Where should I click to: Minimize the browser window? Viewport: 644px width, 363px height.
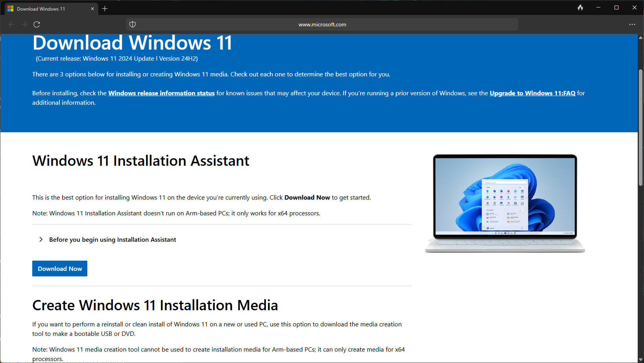(598, 7)
